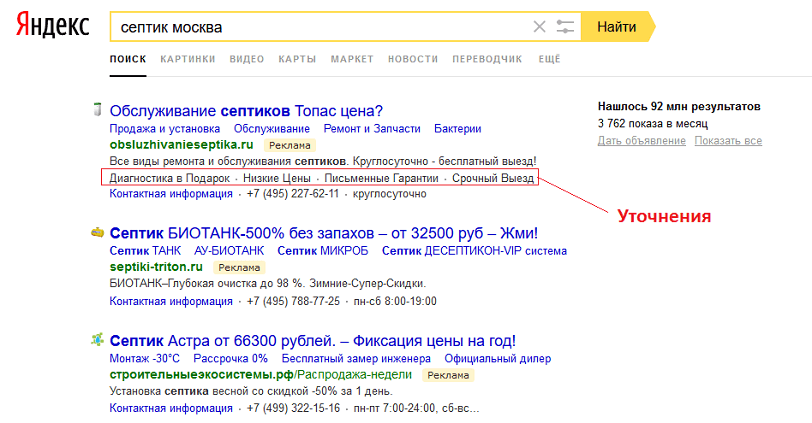This screenshot has height=423, width=812.
Task: Open the Рассрочка 0% sitelink
Action: [x=230, y=358]
